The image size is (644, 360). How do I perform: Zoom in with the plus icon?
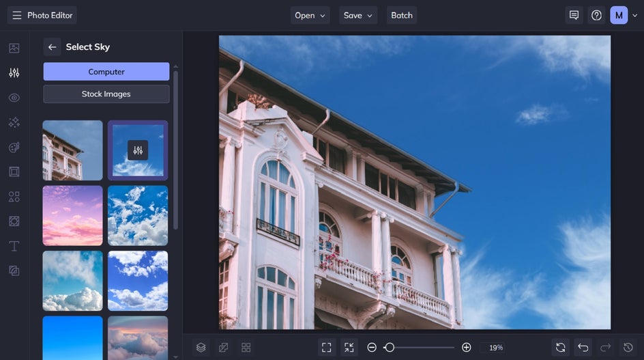coord(466,348)
